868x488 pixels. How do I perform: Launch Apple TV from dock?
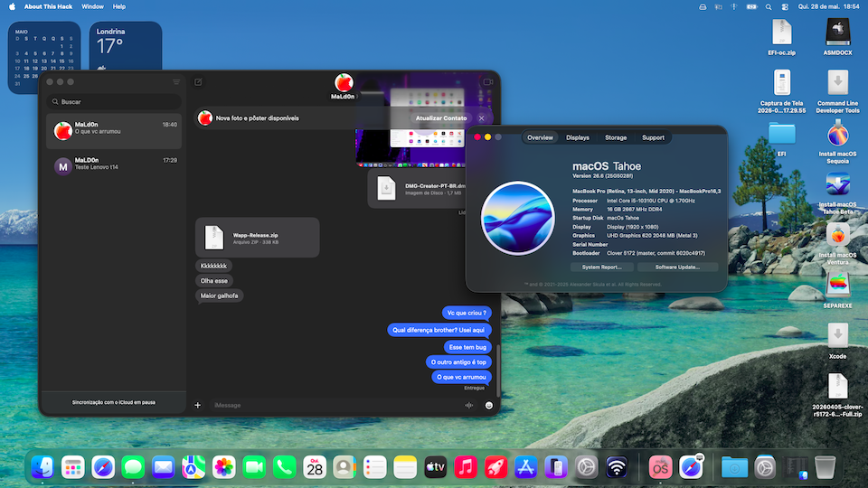(x=435, y=467)
